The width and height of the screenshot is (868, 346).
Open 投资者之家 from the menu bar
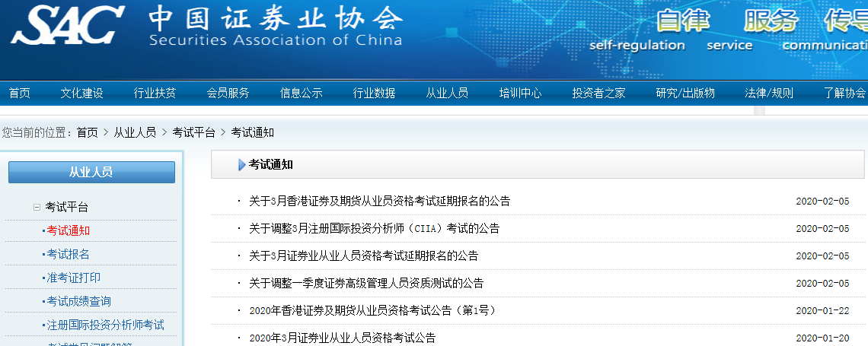click(x=598, y=94)
